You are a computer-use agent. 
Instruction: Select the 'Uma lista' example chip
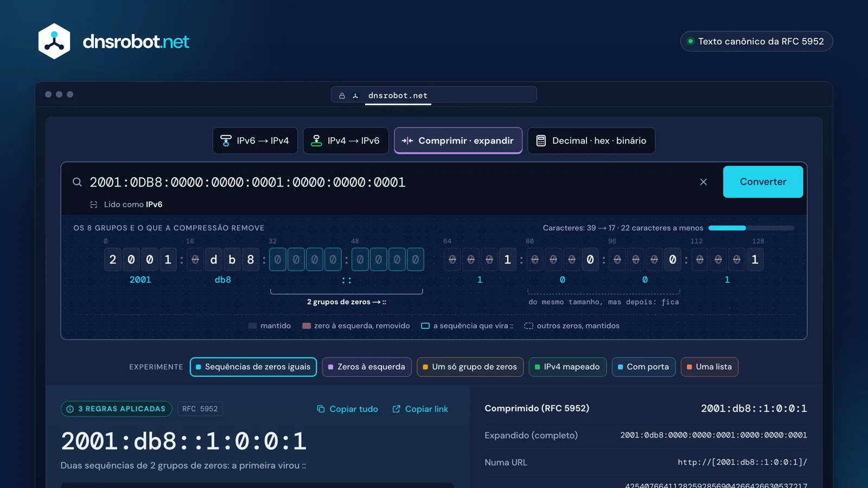coord(710,367)
